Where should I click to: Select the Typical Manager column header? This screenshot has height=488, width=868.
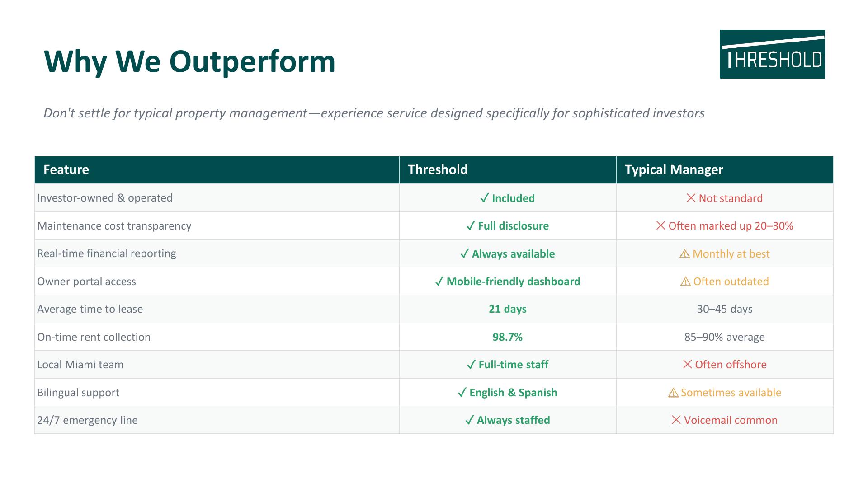[725, 170]
